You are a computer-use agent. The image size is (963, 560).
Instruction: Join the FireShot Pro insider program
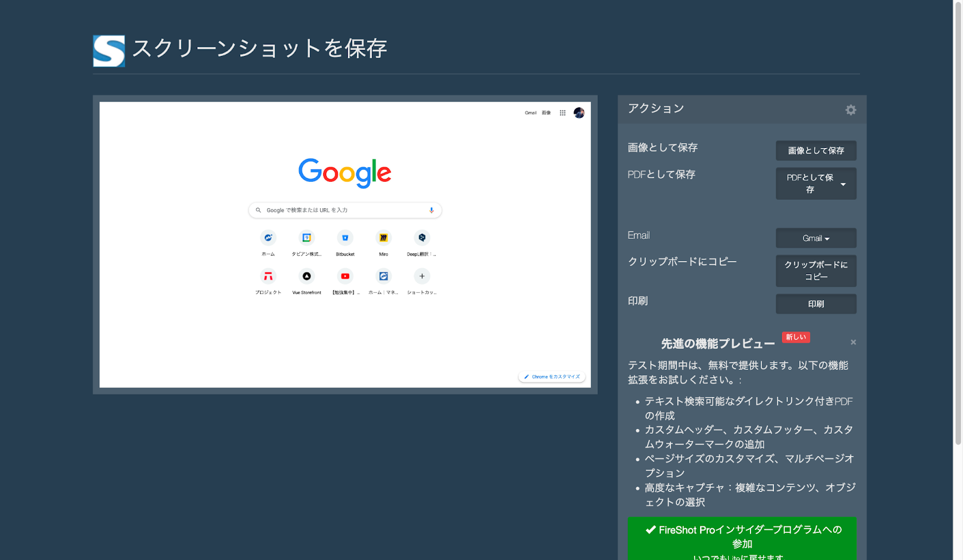click(742, 539)
